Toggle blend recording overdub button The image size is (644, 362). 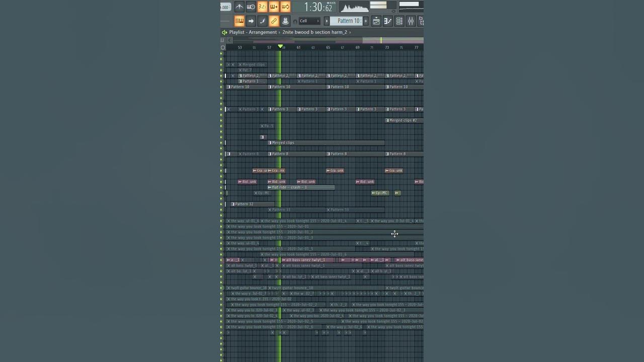click(274, 7)
